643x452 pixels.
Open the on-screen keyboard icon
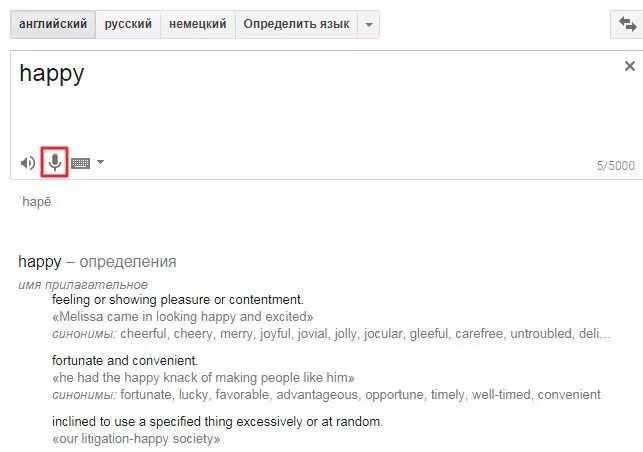pyautogui.click(x=80, y=163)
